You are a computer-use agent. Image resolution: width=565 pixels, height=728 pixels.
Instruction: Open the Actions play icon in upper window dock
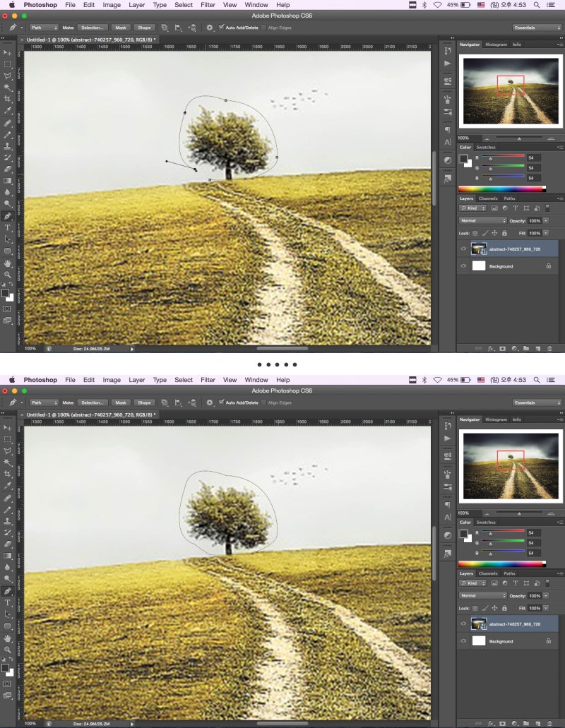click(448, 63)
